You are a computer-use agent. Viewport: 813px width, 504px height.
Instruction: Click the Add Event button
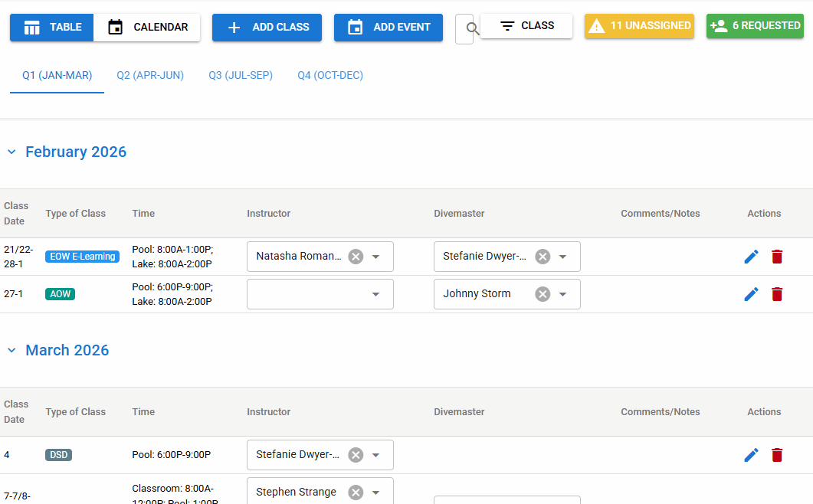tap(388, 28)
